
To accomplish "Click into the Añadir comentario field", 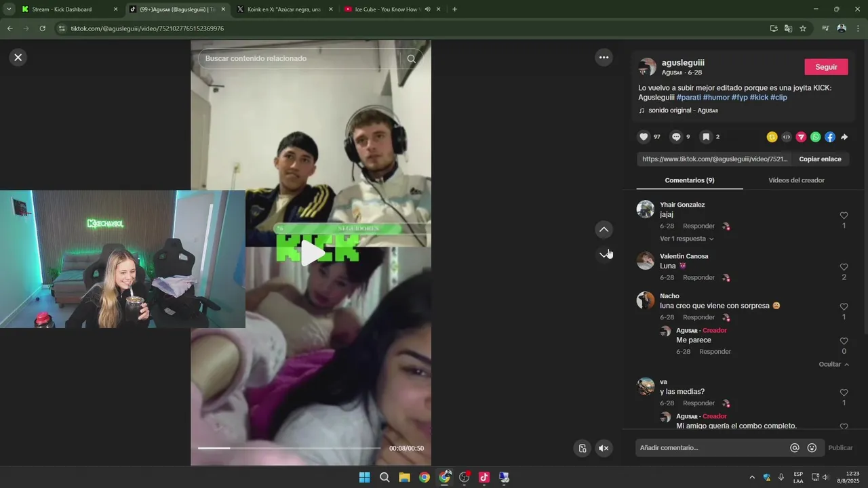I will [712, 448].
